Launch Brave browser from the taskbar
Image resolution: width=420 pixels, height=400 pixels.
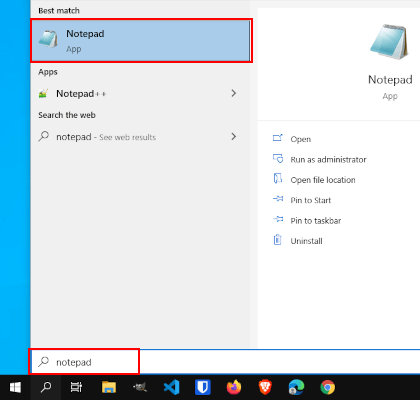coord(265,387)
